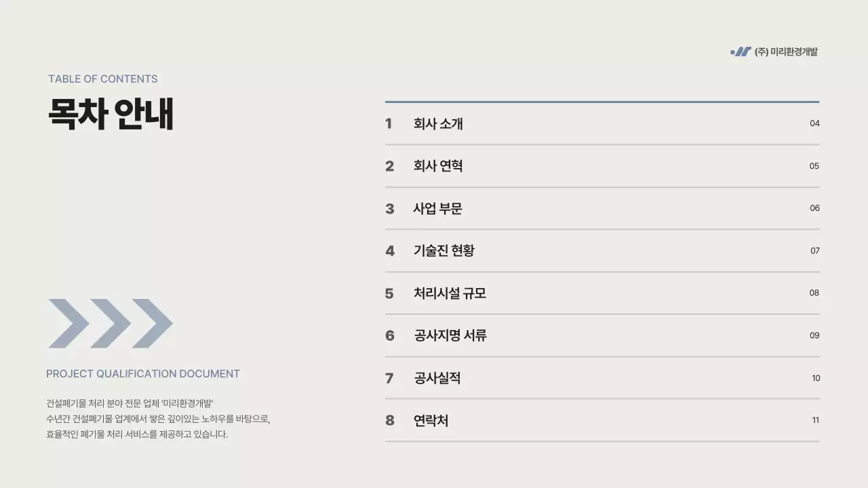Open the 회사 소개 contents entry
The width and height of the screenshot is (868, 488).
click(x=438, y=124)
